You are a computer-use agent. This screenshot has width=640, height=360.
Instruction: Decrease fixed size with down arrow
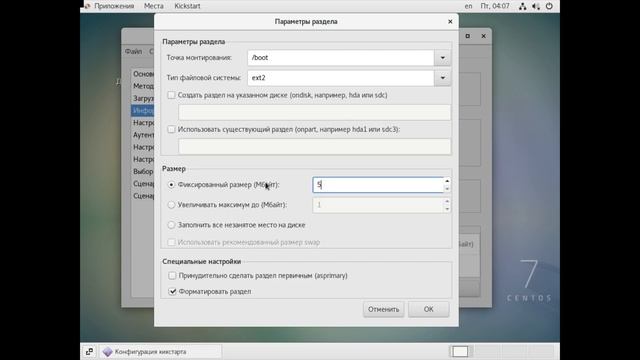[x=447, y=189]
